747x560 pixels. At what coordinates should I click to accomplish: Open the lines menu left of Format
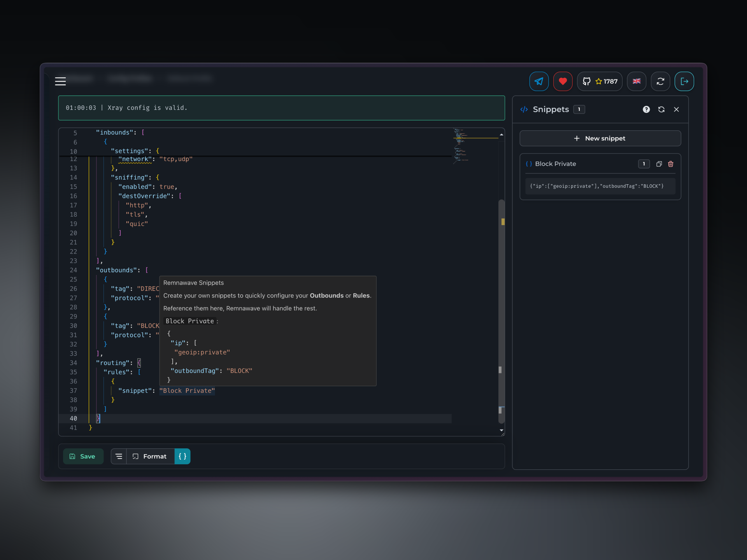pyautogui.click(x=119, y=457)
